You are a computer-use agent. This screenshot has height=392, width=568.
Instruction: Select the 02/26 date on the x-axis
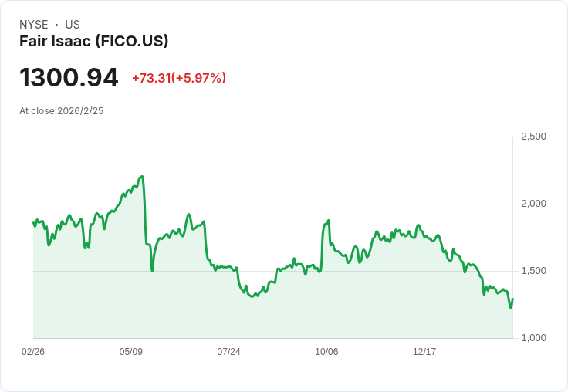pyautogui.click(x=33, y=352)
